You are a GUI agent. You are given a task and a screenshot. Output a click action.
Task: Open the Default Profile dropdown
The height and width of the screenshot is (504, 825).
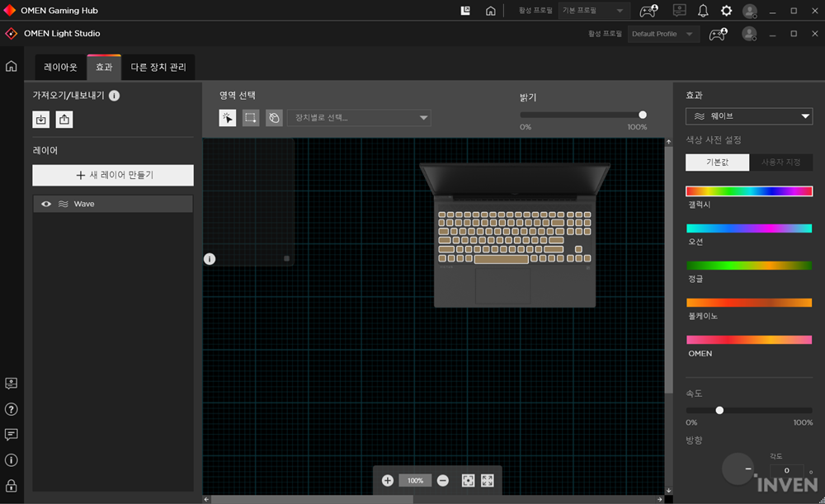click(663, 34)
